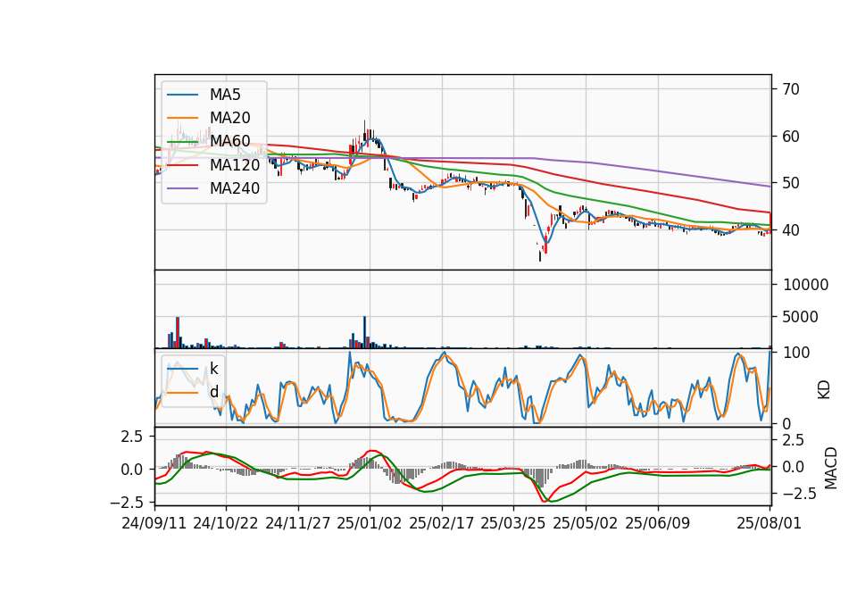Click the MACD axis label
The image size is (857, 616).
831,468
